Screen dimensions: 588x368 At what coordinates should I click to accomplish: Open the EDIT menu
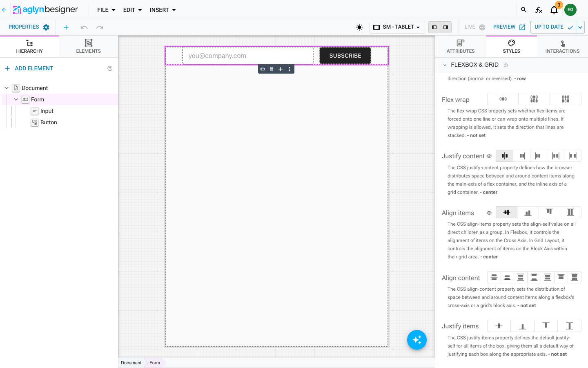click(x=132, y=10)
